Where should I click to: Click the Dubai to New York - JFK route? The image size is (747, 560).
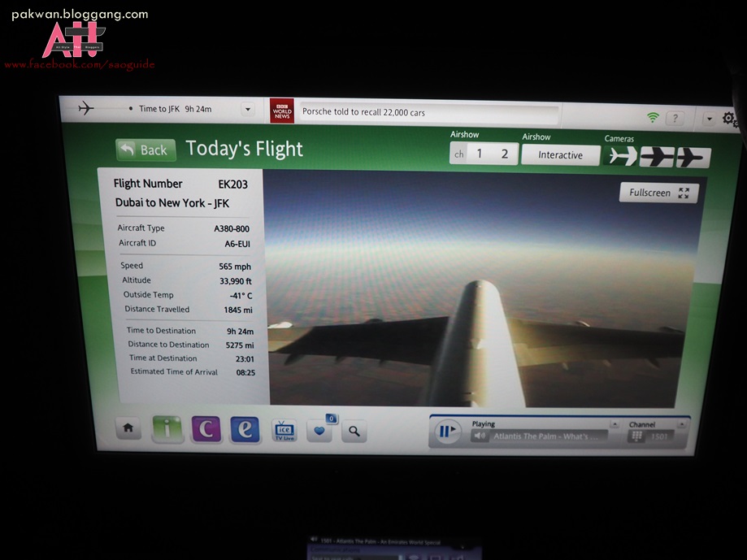tap(172, 203)
